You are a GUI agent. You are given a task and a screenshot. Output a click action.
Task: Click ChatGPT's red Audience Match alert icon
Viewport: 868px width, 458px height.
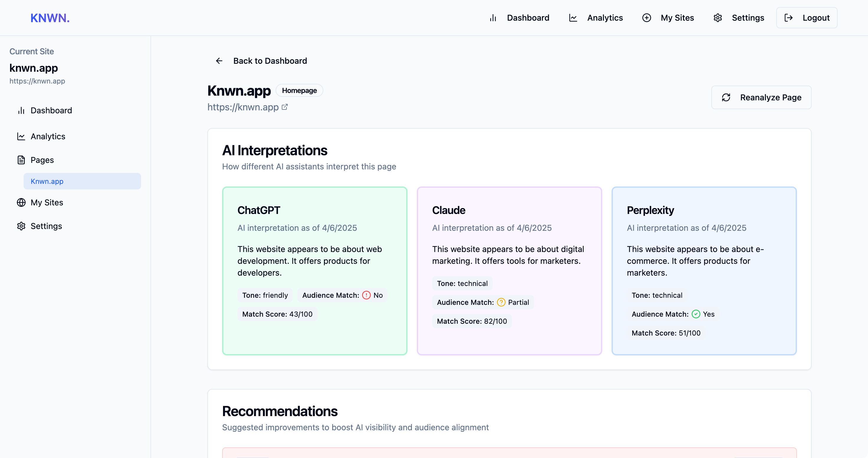tap(366, 295)
